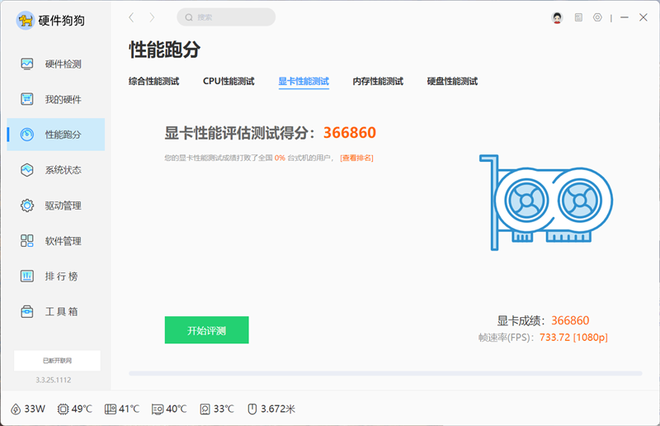Click the mouse distance 3.672米 indicator
This screenshot has height=426, width=660.
(x=271, y=409)
